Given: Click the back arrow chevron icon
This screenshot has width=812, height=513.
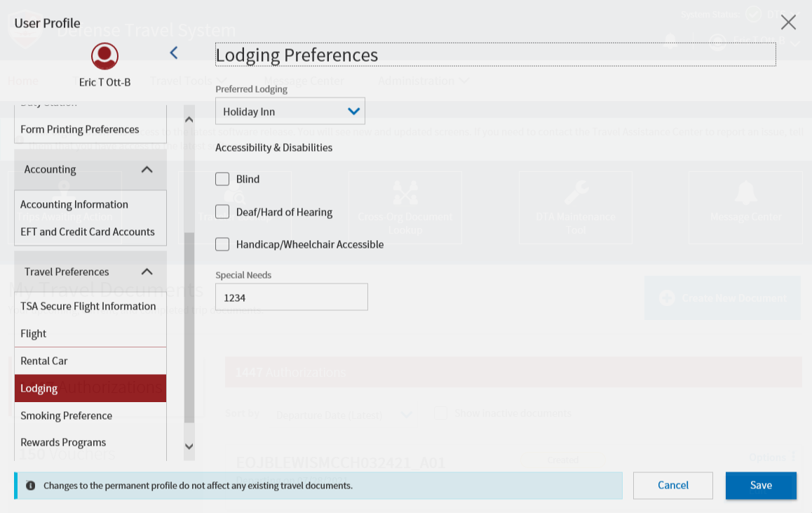Looking at the screenshot, I should click(x=174, y=53).
